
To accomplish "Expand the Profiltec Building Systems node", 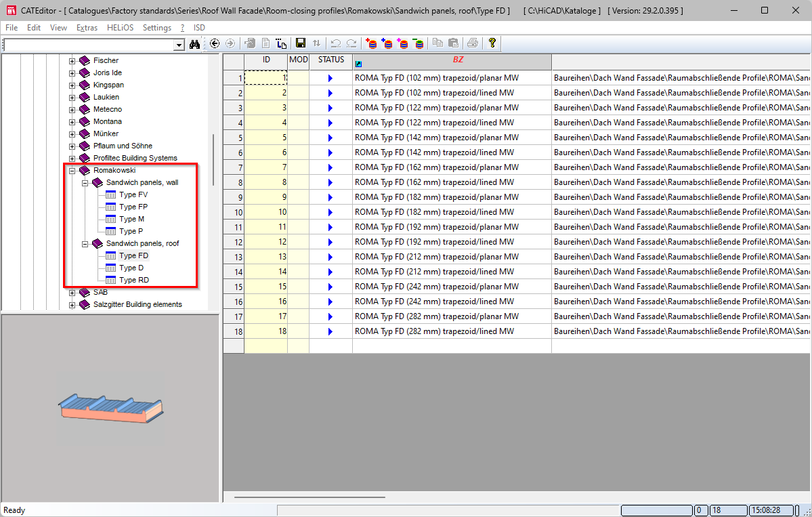I will point(72,159).
